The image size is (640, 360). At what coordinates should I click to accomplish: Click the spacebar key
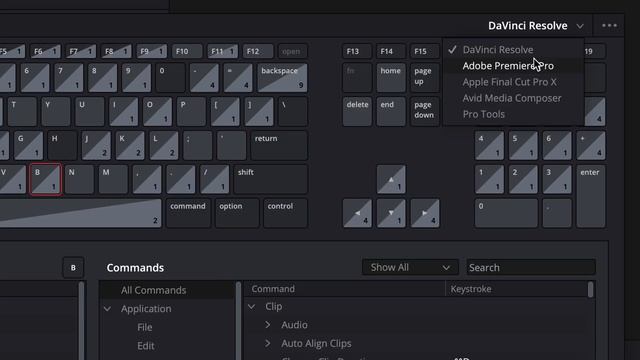[80, 213]
